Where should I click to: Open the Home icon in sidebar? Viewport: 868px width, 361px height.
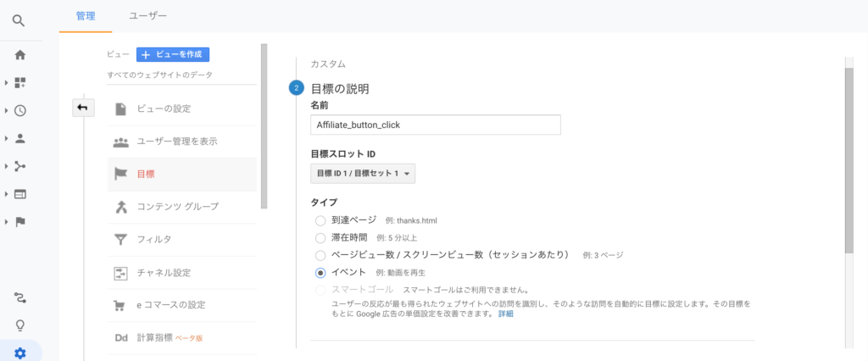(x=20, y=55)
